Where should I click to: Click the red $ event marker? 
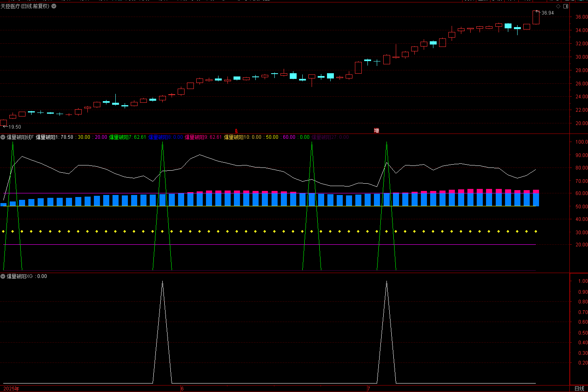point(236,131)
